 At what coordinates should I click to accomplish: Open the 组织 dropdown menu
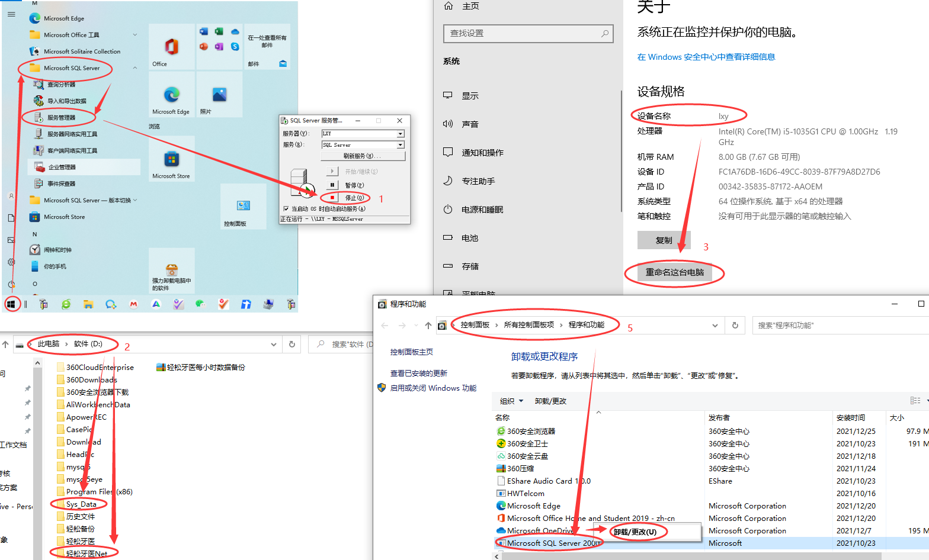click(512, 401)
